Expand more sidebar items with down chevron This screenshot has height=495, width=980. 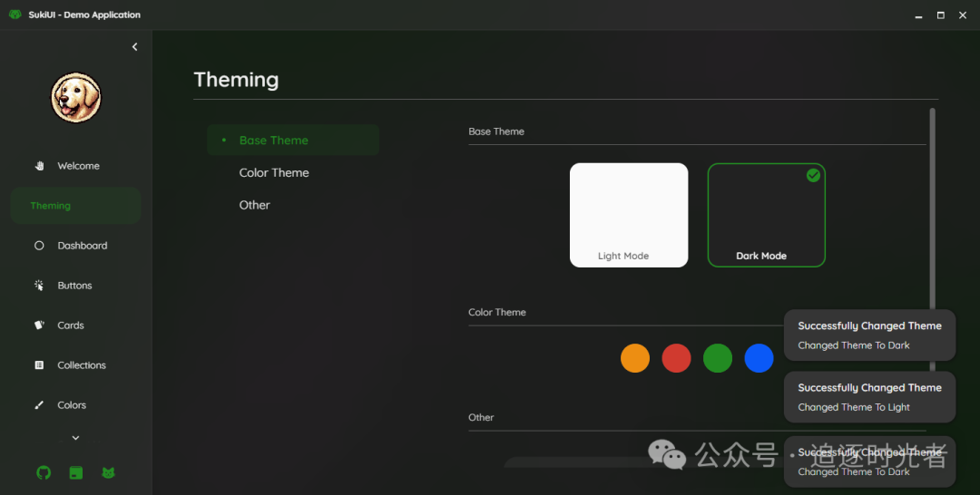click(x=76, y=438)
